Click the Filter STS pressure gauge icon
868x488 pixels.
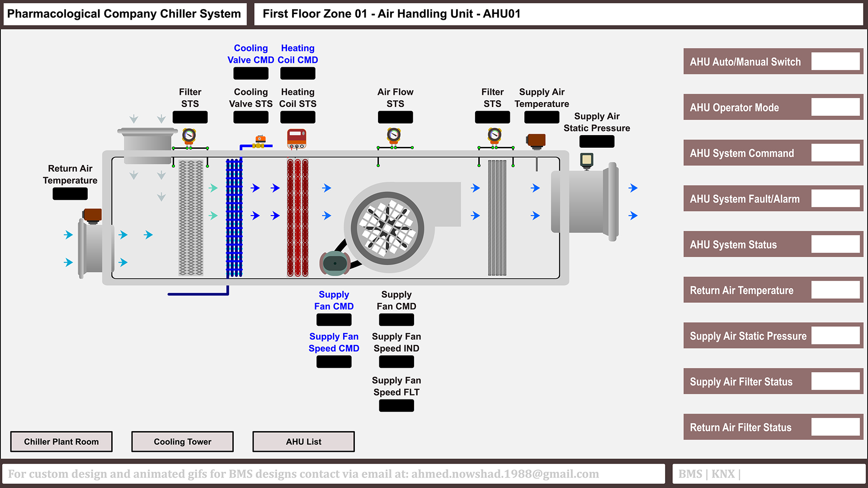189,136
